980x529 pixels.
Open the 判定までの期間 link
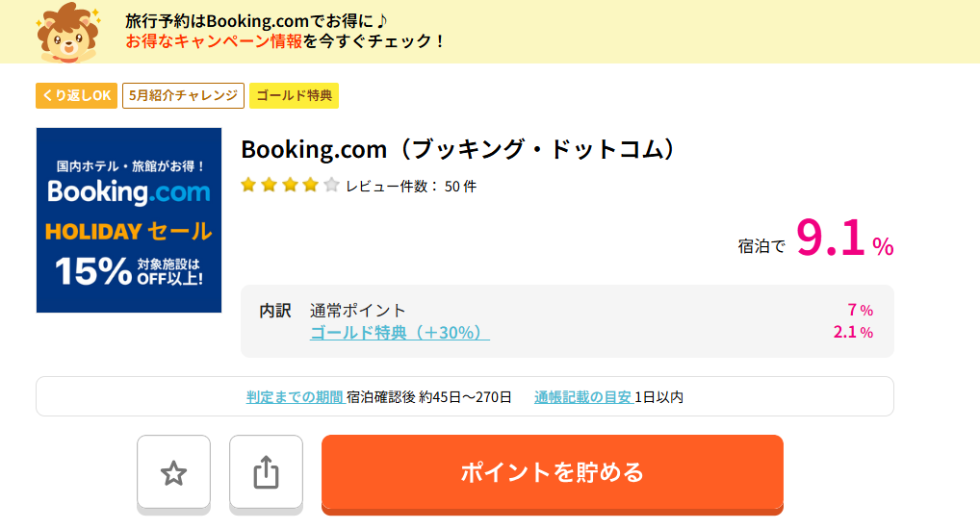pos(295,396)
